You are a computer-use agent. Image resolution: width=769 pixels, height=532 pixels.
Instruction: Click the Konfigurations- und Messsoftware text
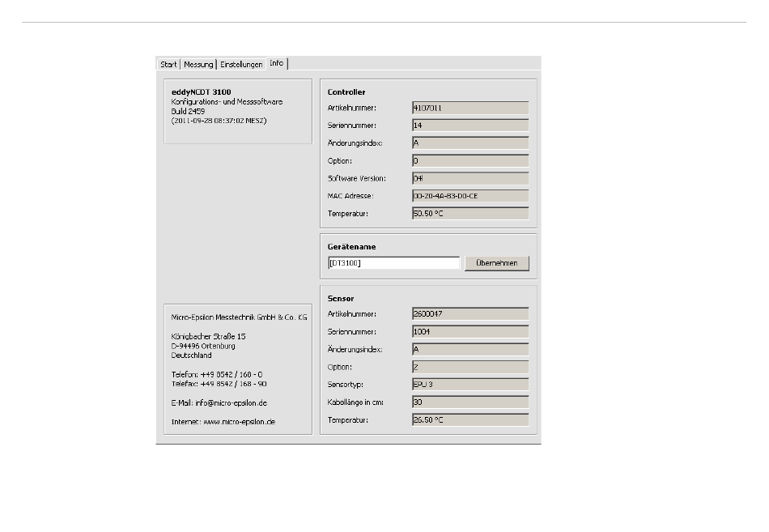click(x=227, y=102)
